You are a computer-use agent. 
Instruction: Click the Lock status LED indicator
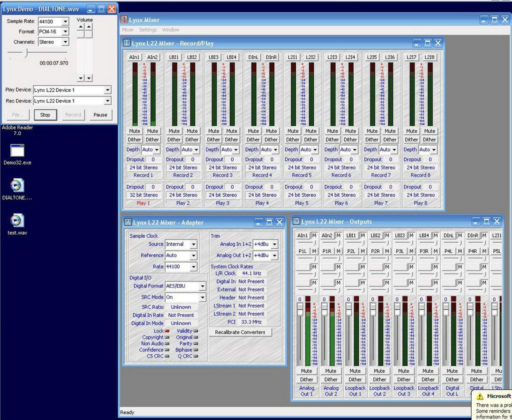click(x=167, y=331)
